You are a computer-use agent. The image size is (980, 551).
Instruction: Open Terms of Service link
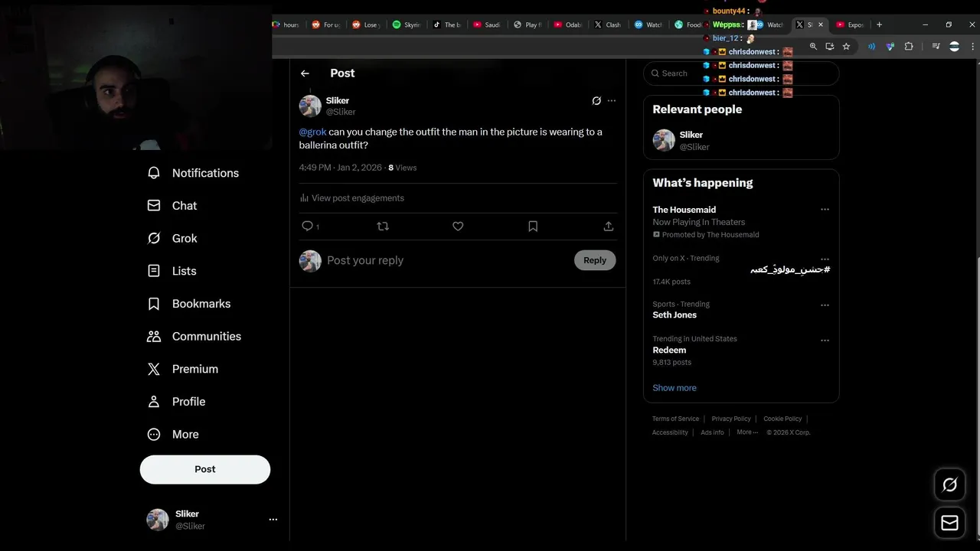[x=675, y=419]
